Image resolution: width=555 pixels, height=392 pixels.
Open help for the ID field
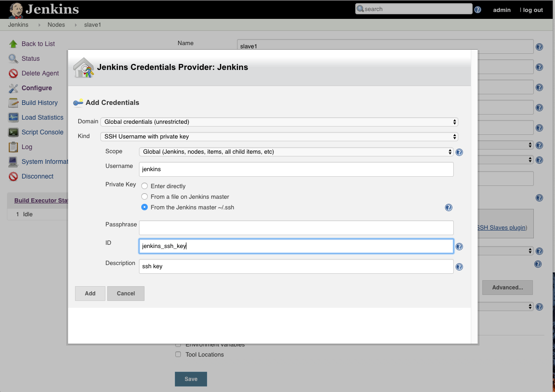459,247
